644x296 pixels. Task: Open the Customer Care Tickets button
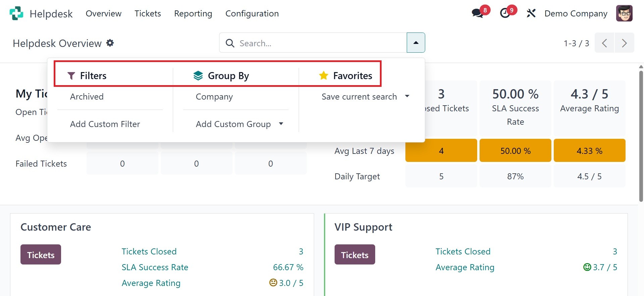(x=41, y=255)
